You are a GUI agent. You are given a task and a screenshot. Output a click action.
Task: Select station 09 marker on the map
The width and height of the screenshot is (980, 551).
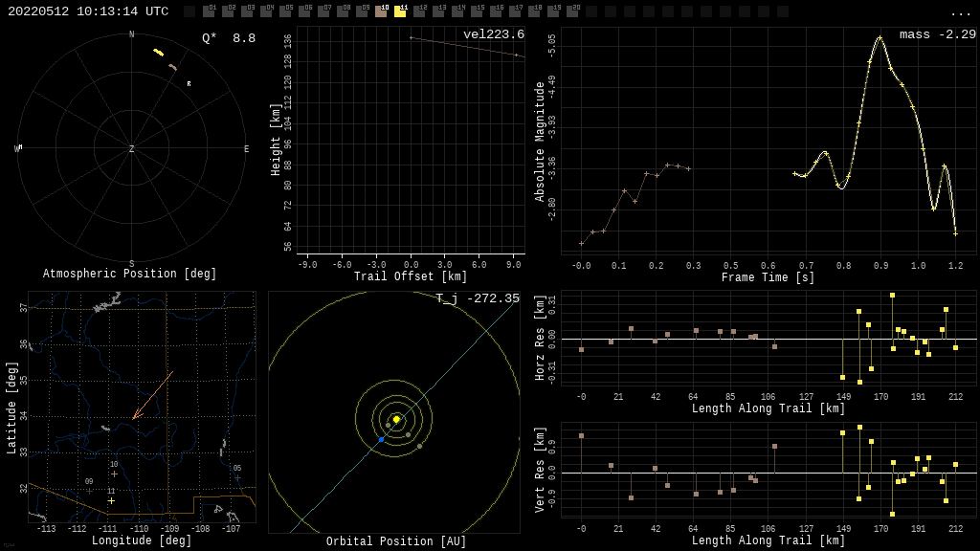point(89,491)
